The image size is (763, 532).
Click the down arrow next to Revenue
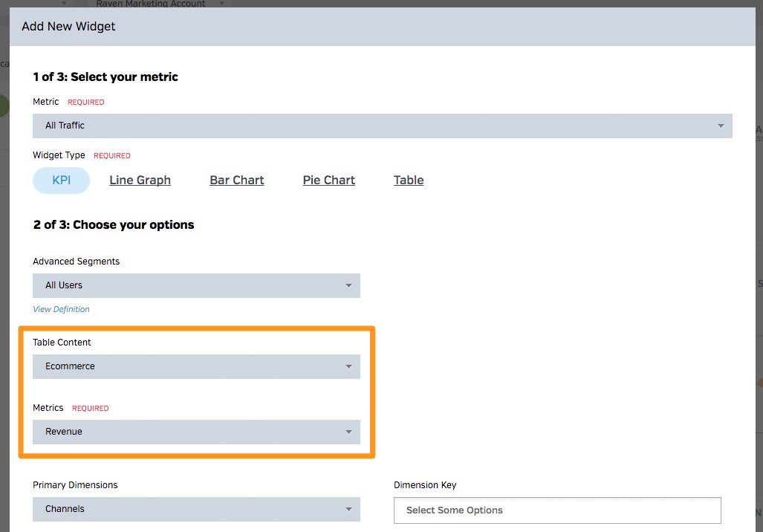click(x=348, y=432)
